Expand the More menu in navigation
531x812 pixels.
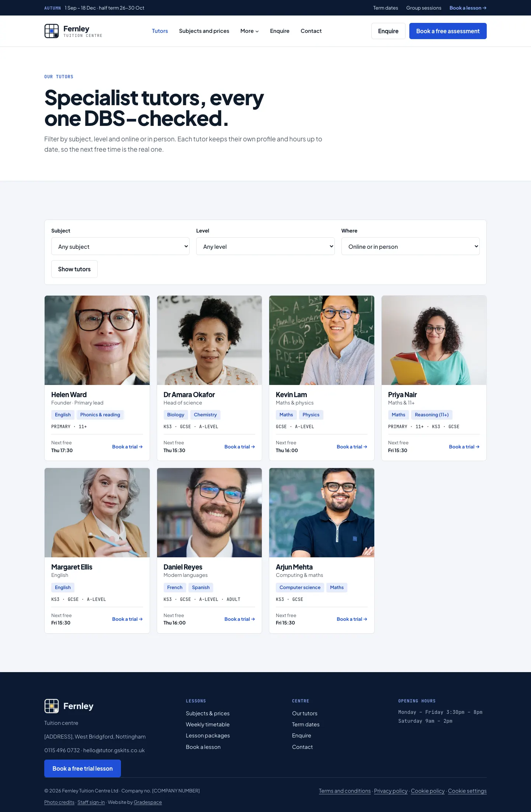click(250, 31)
